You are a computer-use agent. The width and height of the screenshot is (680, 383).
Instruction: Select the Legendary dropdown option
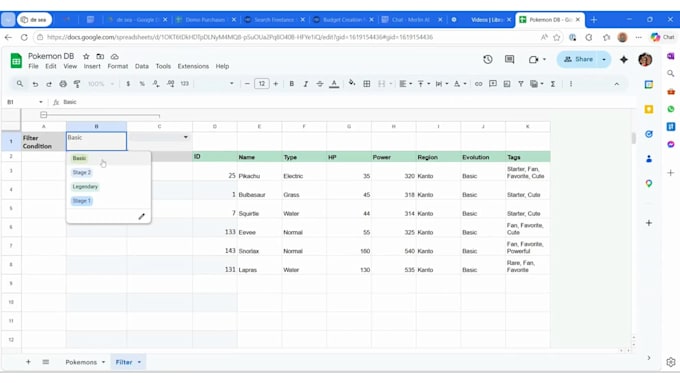(x=85, y=187)
